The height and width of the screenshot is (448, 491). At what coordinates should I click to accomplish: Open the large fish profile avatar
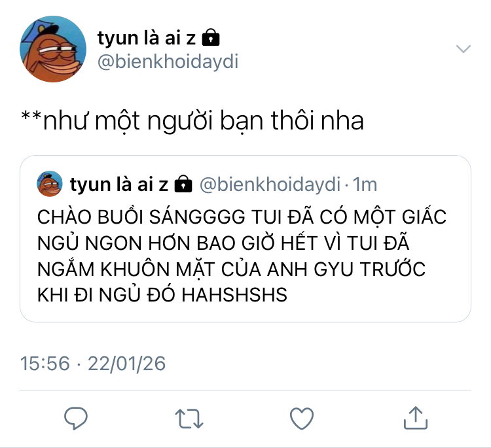[x=53, y=49]
